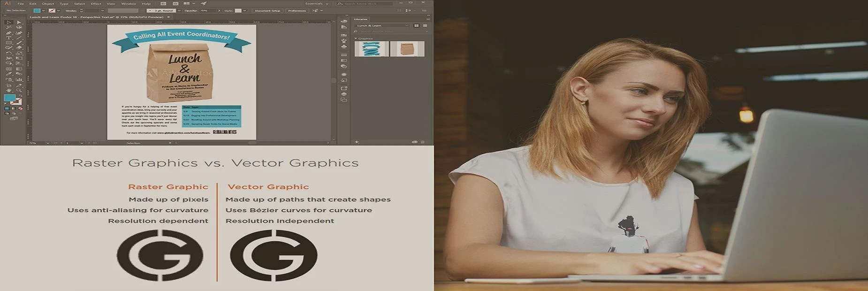Open the Lunch & Learn library dropdown
868x291 pixels.
382,26
